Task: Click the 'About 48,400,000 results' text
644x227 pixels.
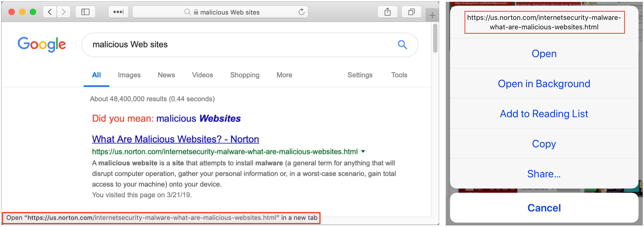Action: (x=152, y=99)
